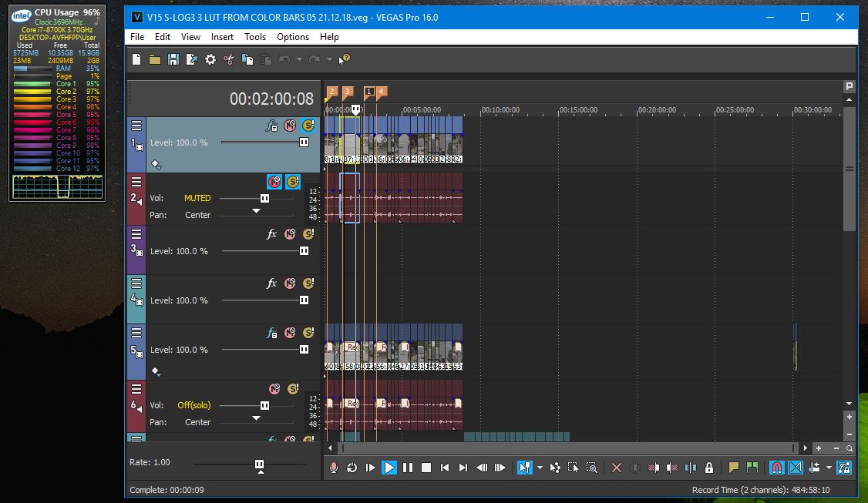Click timeline marker 4
The image size is (868, 503).
click(381, 92)
